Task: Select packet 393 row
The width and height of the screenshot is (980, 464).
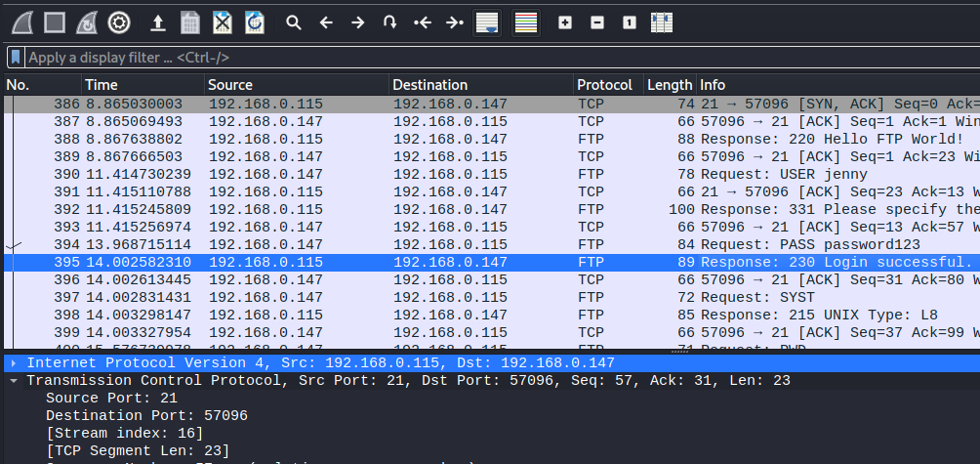Action: tap(492, 227)
